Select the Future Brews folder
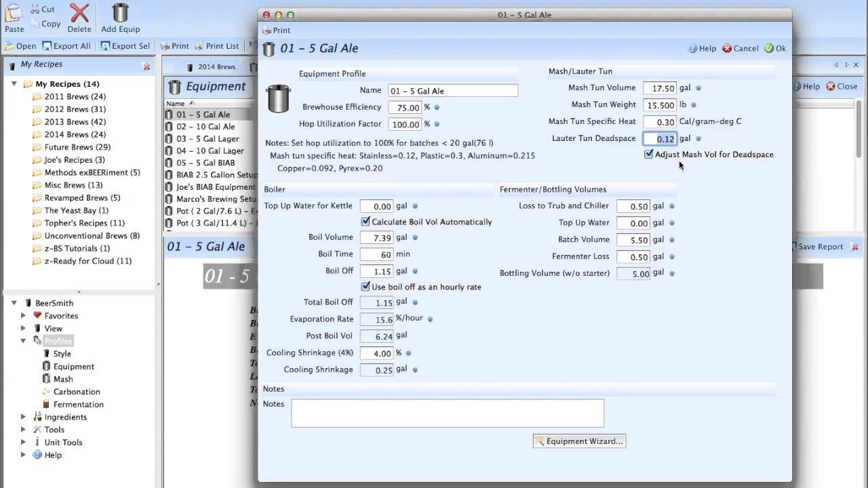 (71, 147)
